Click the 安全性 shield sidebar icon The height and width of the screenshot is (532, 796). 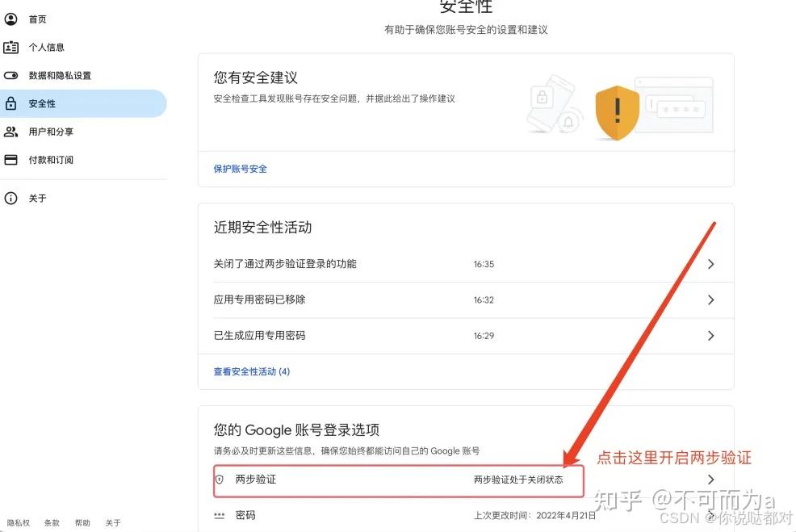point(10,103)
